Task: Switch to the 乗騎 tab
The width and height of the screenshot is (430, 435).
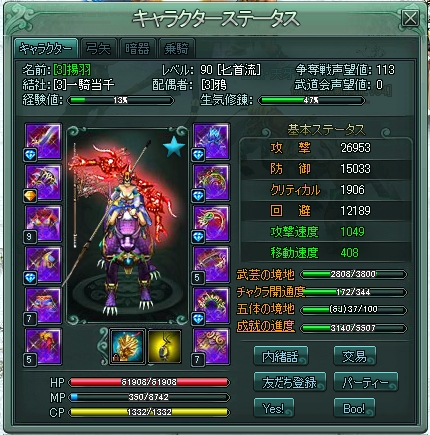Action: (x=177, y=49)
